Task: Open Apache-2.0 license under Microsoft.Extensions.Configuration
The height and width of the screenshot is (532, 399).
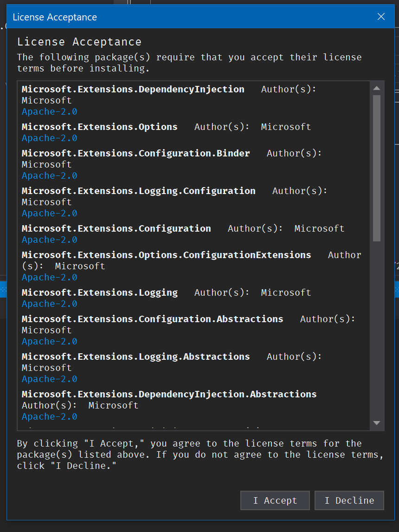Action: point(50,240)
